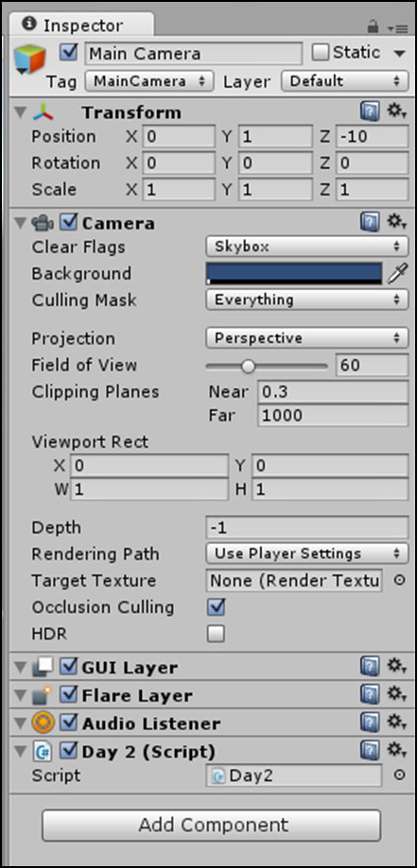The height and width of the screenshot is (868, 417).
Task: Open Camera component gear settings
Action: 396,222
